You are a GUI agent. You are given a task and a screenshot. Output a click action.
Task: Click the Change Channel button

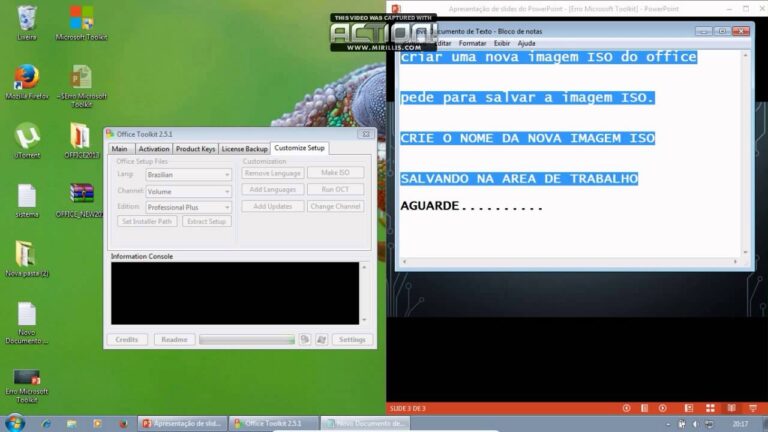(x=336, y=206)
